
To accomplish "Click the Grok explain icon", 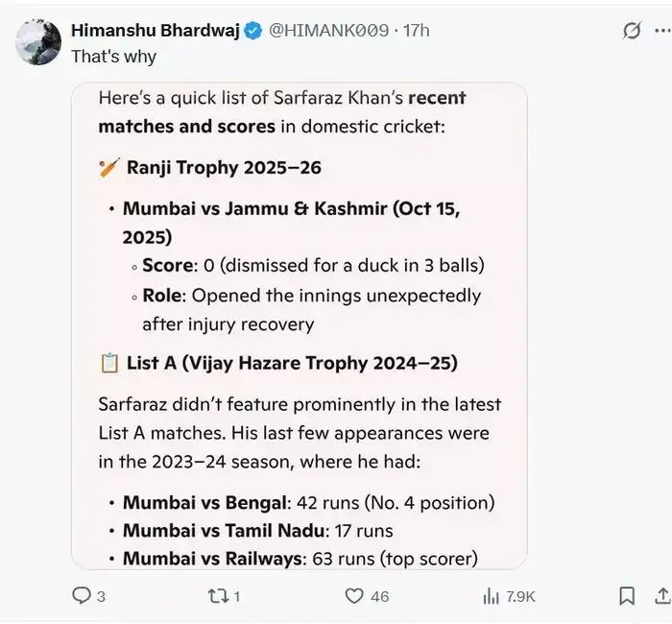I will [x=631, y=31].
